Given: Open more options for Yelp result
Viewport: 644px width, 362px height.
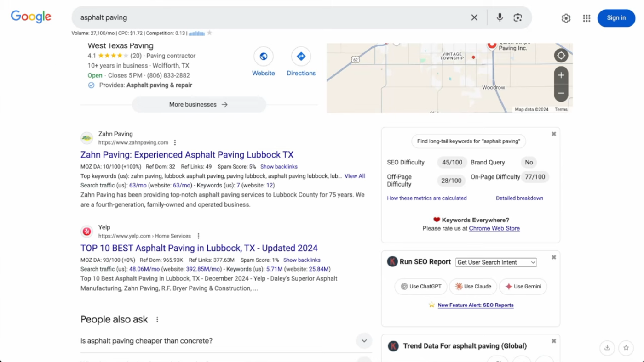Looking at the screenshot, I should point(198,236).
